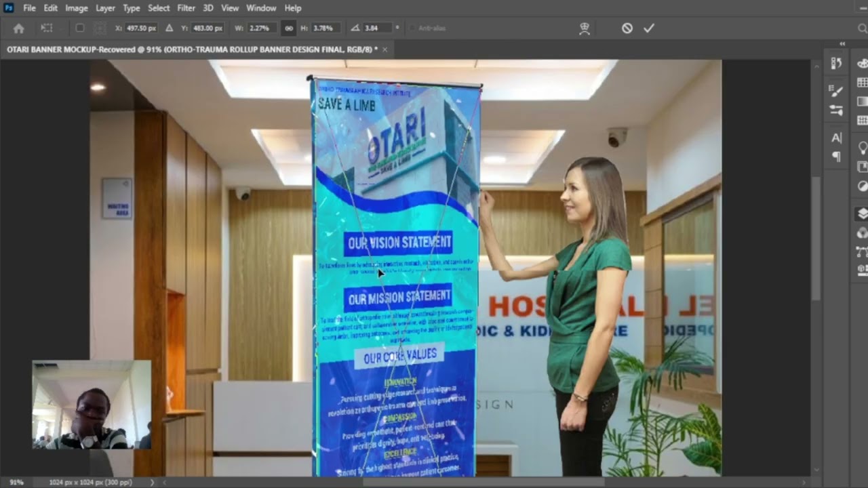The image size is (868, 488).
Task: Commit the transform with the checkmark
Action: [x=649, y=28]
